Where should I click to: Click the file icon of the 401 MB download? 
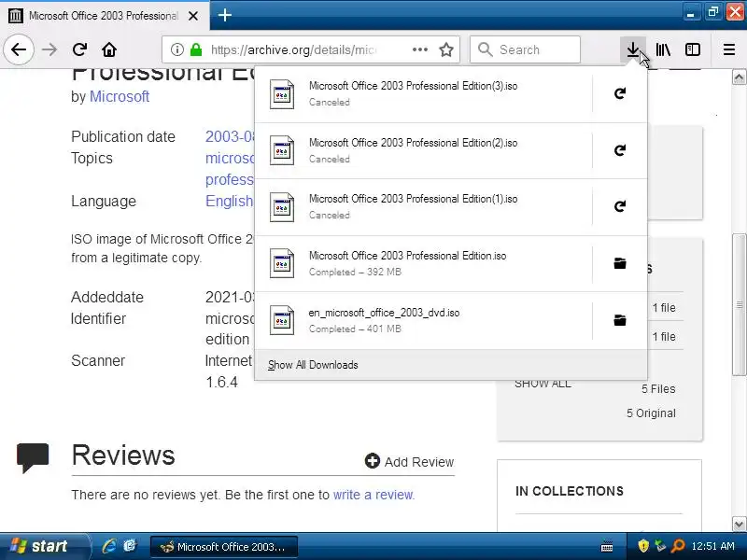282,320
